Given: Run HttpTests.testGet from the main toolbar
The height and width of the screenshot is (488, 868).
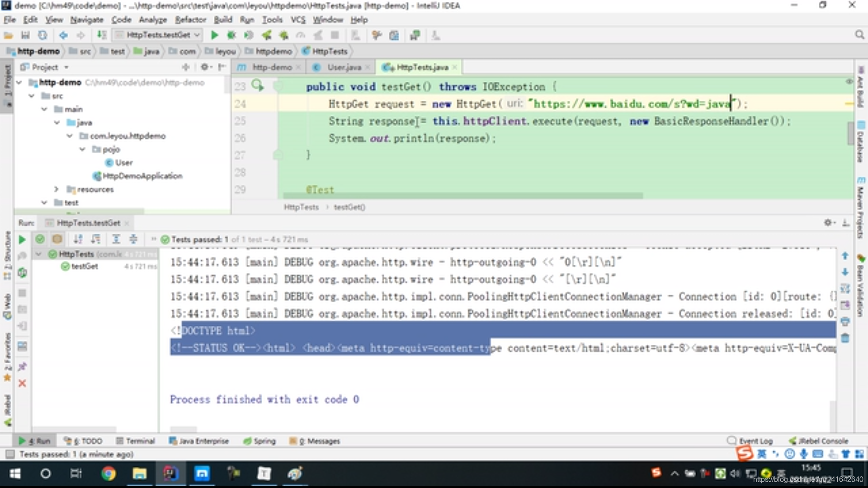Looking at the screenshot, I should point(215,35).
